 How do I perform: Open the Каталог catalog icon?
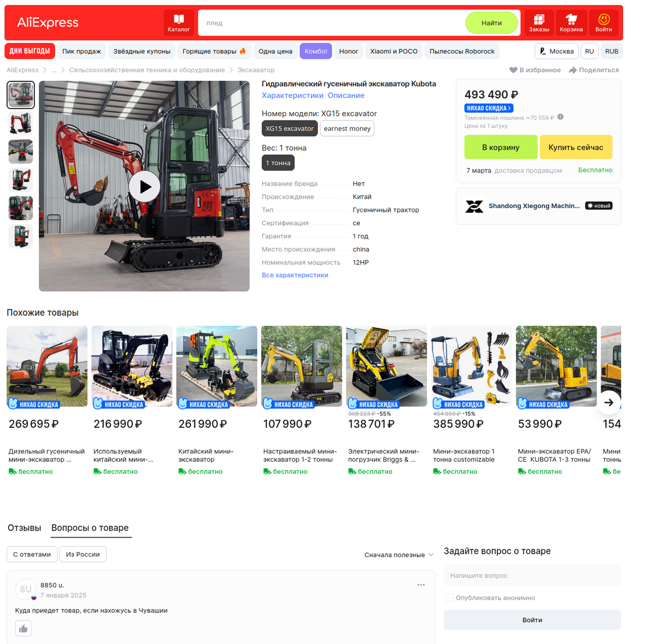coord(178,23)
